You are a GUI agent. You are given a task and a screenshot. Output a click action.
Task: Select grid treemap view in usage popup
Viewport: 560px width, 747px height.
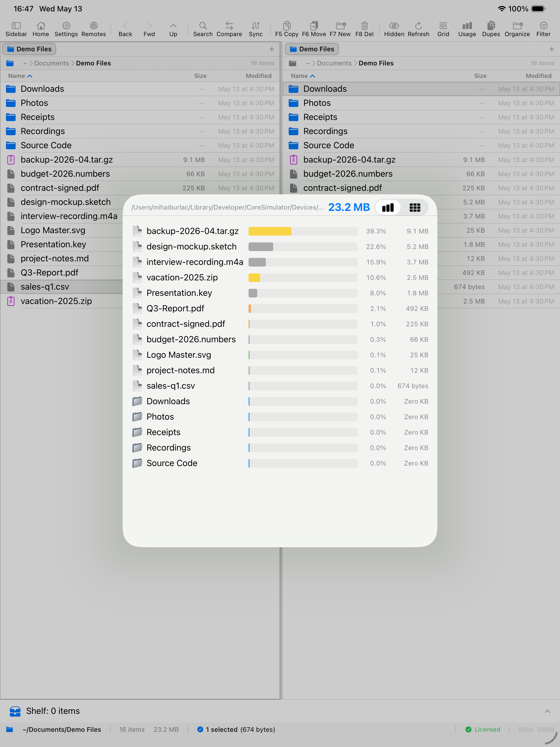(415, 207)
